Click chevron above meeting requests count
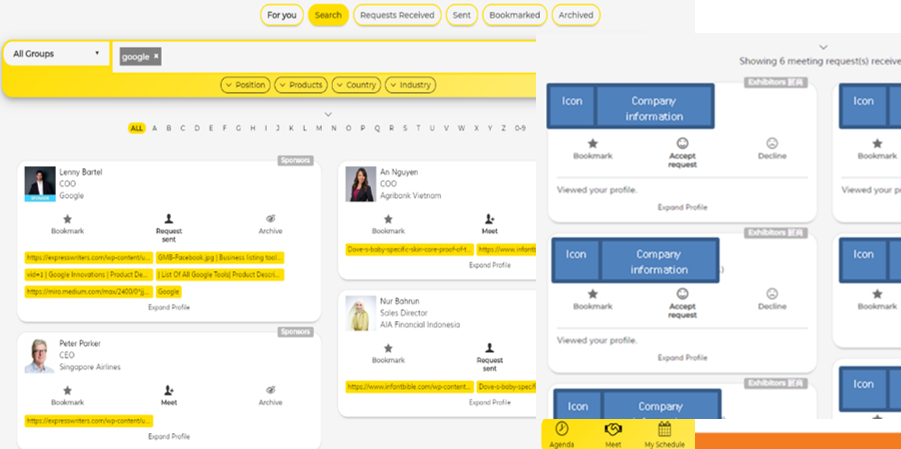901x449 pixels. (x=823, y=47)
